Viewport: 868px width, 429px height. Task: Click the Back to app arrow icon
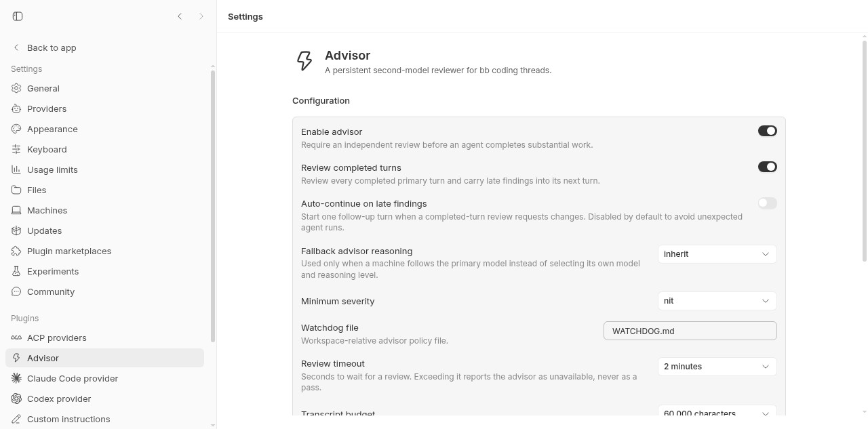16,47
